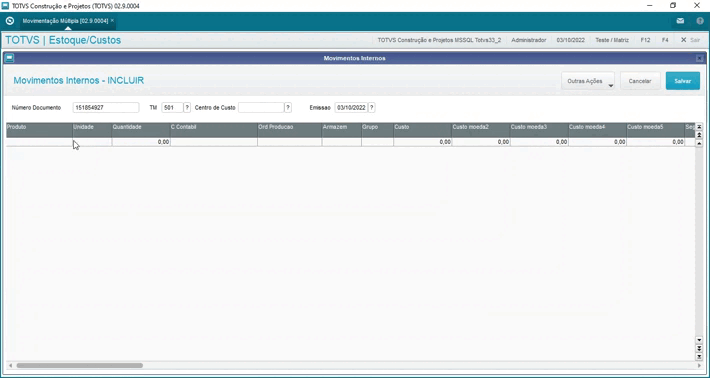
Task: Click the Produto cell in first row
Action: [x=39, y=142]
